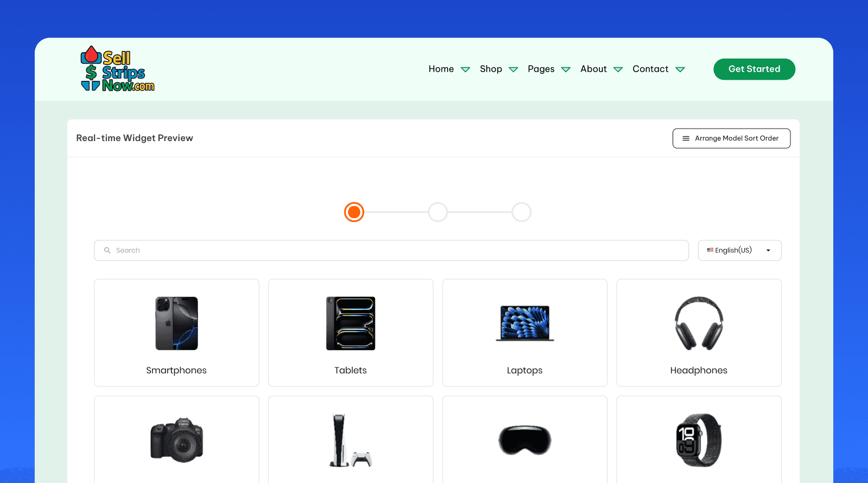The height and width of the screenshot is (483, 868).
Task: Click the Get Started button
Action: (x=754, y=69)
